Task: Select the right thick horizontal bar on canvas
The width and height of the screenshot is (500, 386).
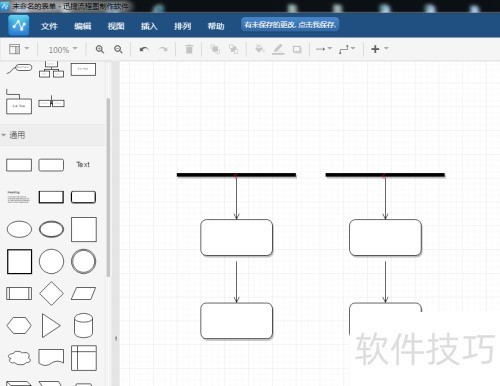Action: 385,175
